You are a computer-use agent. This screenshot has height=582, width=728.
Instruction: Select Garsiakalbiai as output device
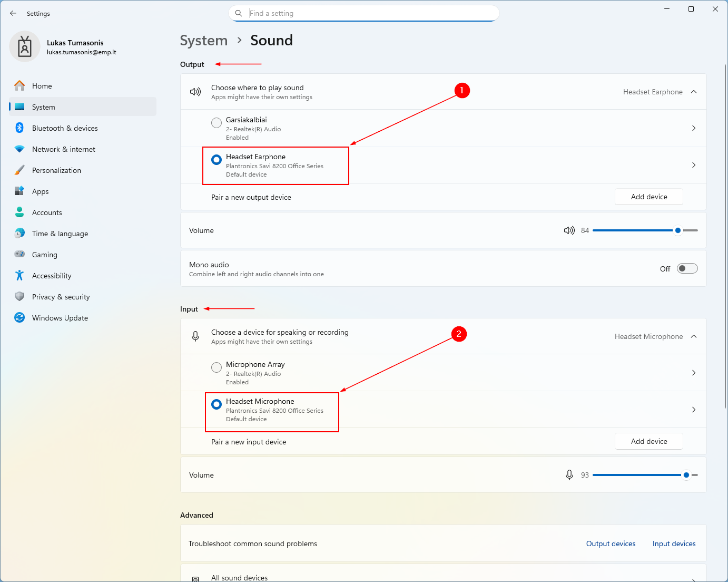pyautogui.click(x=216, y=122)
